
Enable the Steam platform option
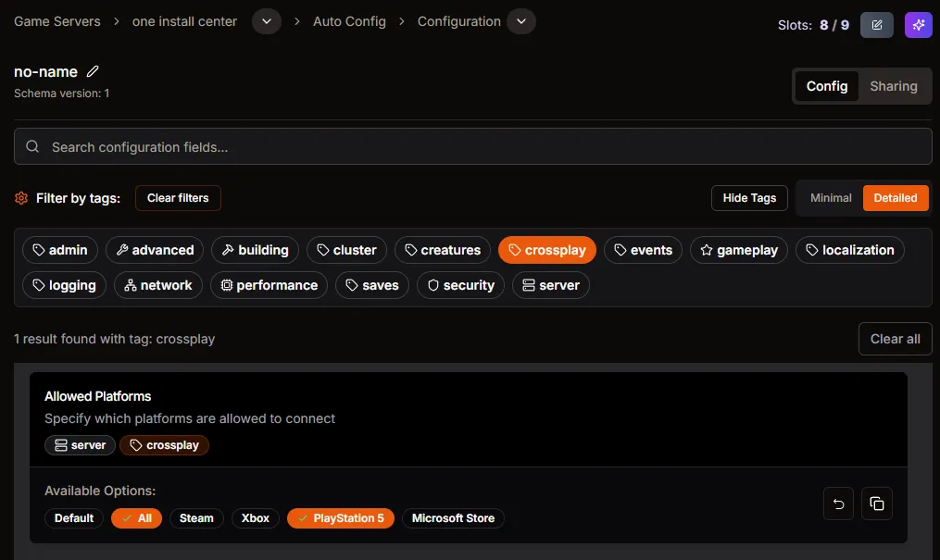point(196,518)
